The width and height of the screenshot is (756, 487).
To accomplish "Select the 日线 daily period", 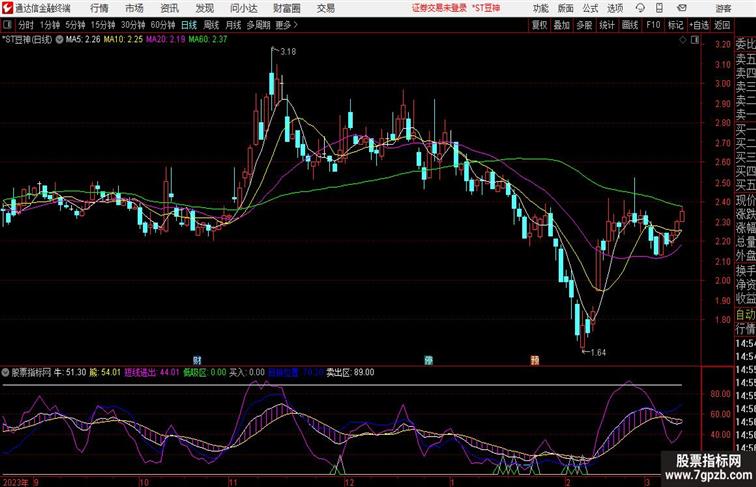I will (189, 25).
